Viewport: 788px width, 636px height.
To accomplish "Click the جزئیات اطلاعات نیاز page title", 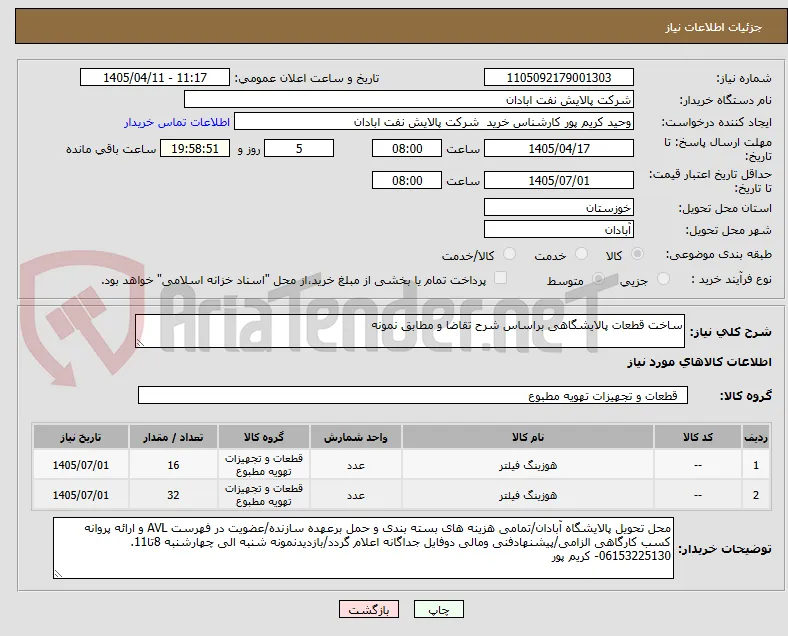I will [714, 27].
